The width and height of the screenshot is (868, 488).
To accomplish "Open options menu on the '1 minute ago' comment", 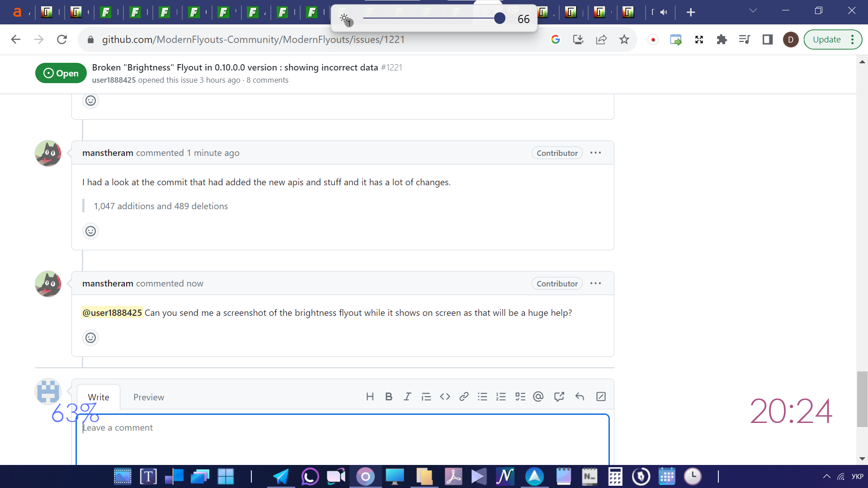I will point(595,153).
